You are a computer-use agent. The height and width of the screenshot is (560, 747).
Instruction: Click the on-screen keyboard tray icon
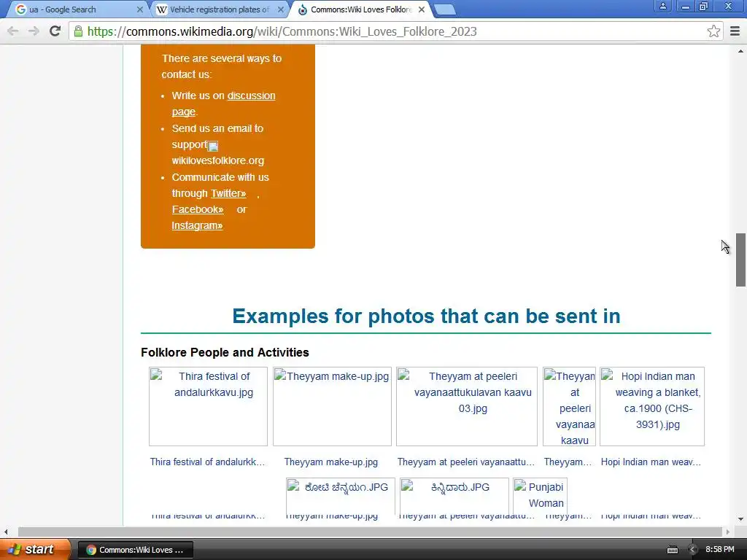(672, 550)
